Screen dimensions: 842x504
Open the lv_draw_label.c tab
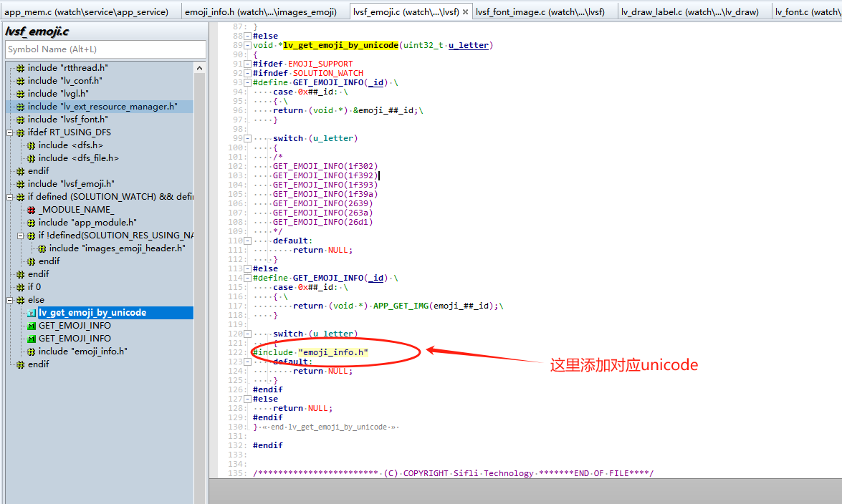689,12
